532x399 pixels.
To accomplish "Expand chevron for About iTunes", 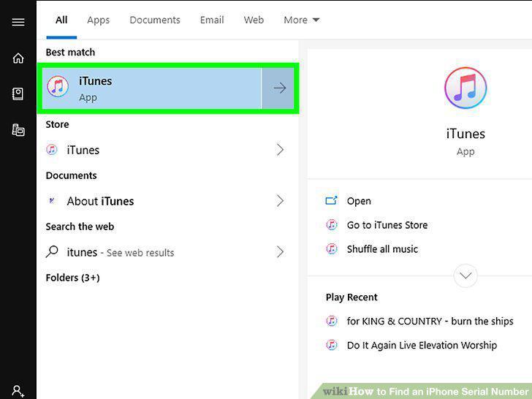I will pyautogui.click(x=280, y=201).
